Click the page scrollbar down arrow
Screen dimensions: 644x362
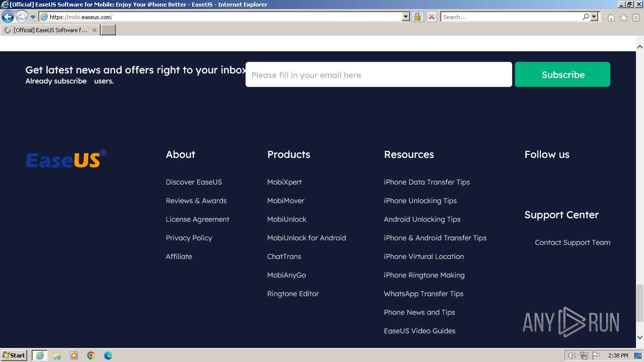(x=640, y=337)
